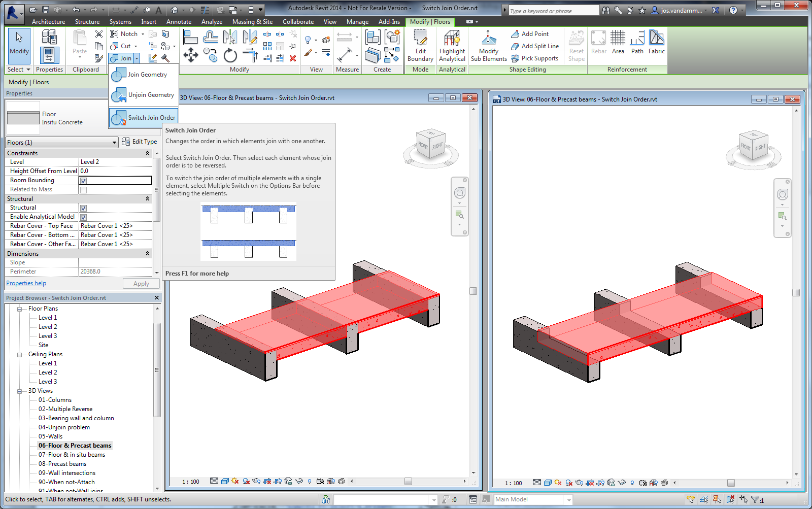The width and height of the screenshot is (812, 509).
Task: Click the Detail Level icon in left view bar
Action: pyautogui.click(x=214, y=481)
